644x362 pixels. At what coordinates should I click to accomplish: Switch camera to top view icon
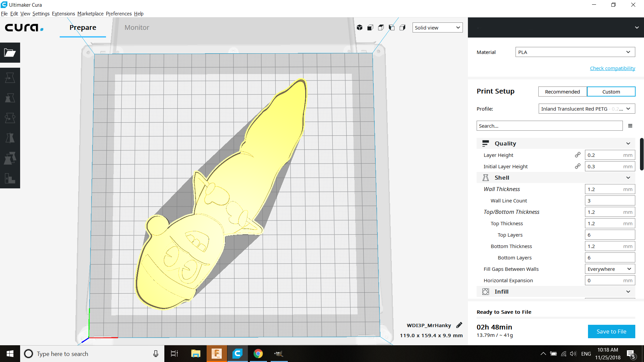381,27
